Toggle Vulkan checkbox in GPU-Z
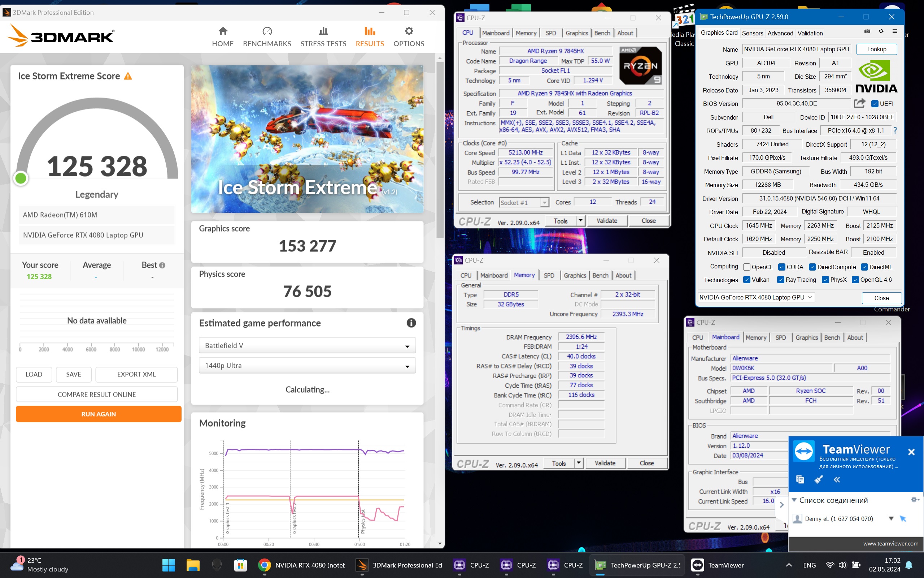The image size is (924, 578). tap(747, 280)
